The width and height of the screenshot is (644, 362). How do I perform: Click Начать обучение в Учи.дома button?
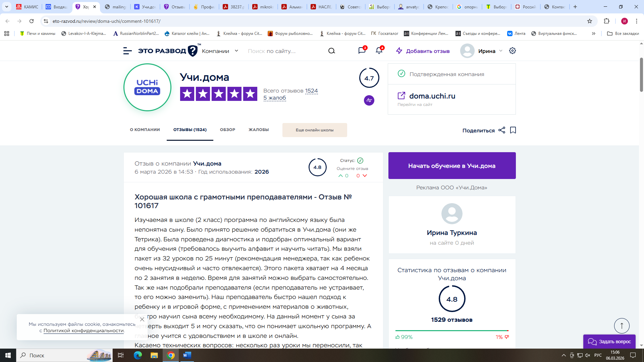pos(452,166)
